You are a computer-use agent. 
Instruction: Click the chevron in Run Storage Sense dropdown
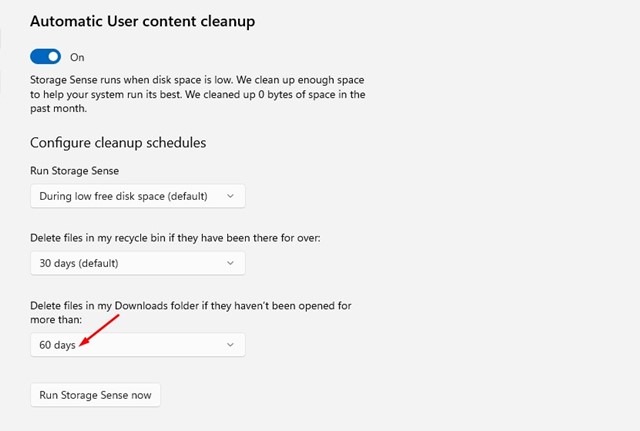(x=230, y=196)
